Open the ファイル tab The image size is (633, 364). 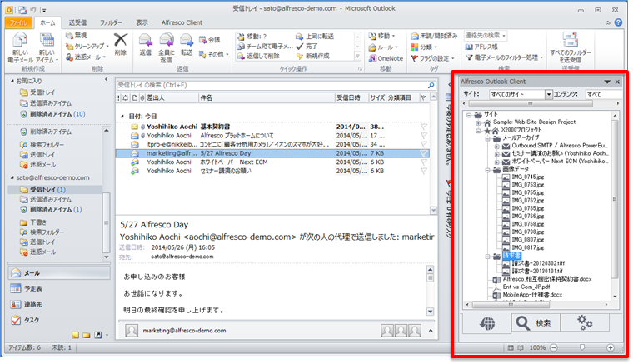[18, 22]
